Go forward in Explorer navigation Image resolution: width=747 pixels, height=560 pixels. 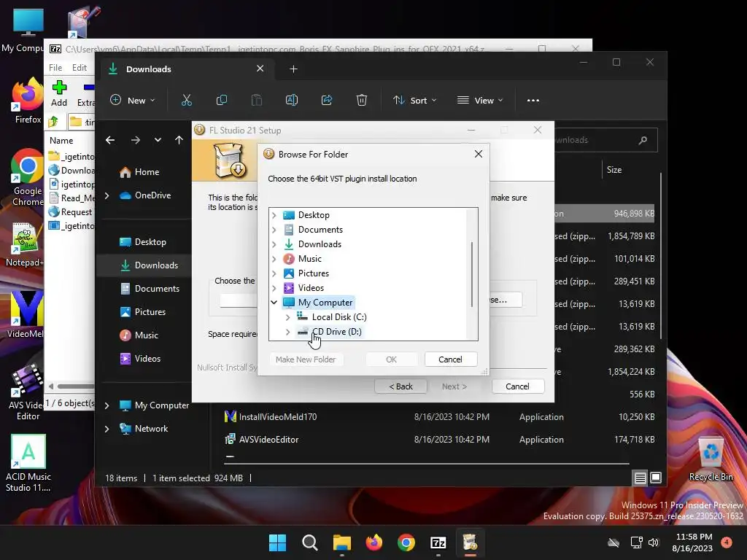coord(135,140)
